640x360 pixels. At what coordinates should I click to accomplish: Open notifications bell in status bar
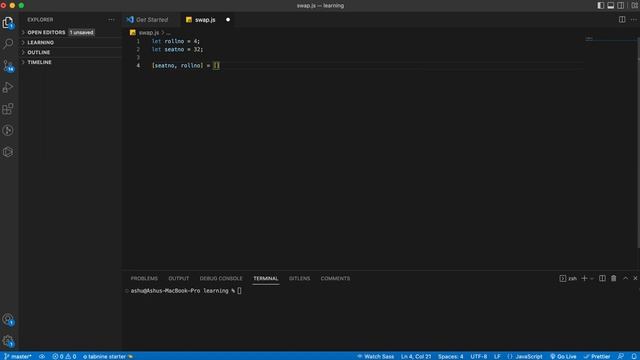[634, 356]
